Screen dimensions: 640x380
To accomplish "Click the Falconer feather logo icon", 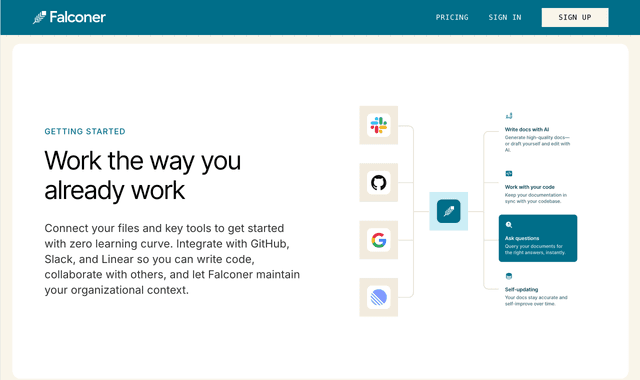I will [x=39, y=18].
